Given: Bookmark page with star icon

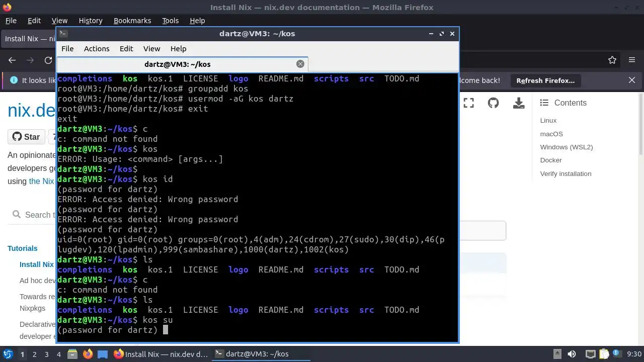Looking at the screenshot, I should point(612,60).
